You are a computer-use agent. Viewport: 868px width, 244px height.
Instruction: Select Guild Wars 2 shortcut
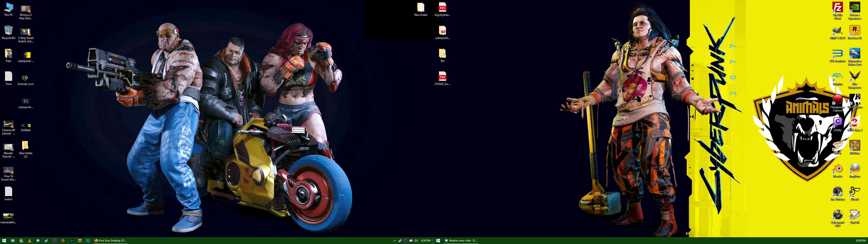pos(855,125)
